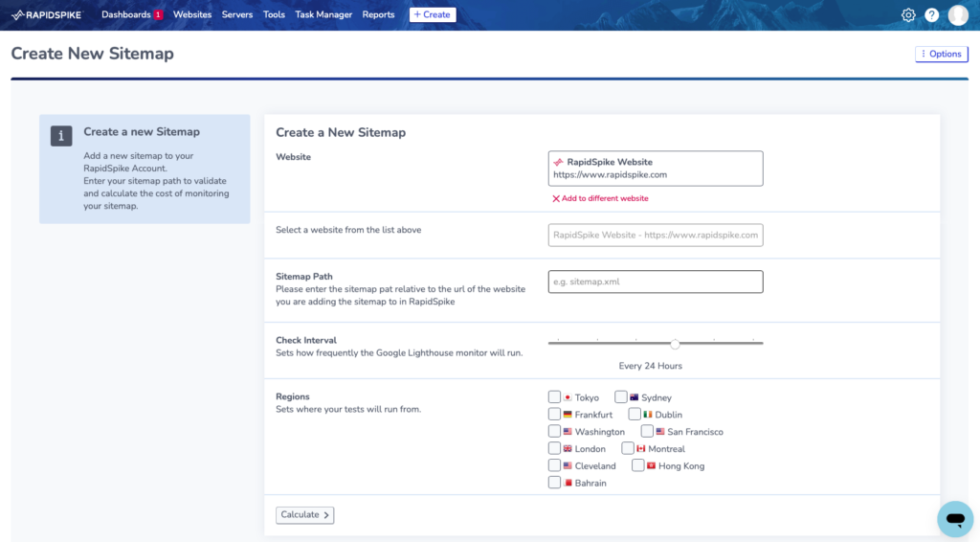Screen dimensions: 980x542
Task: Enable the Tokyo region checkbox
Action: point(554,397)
